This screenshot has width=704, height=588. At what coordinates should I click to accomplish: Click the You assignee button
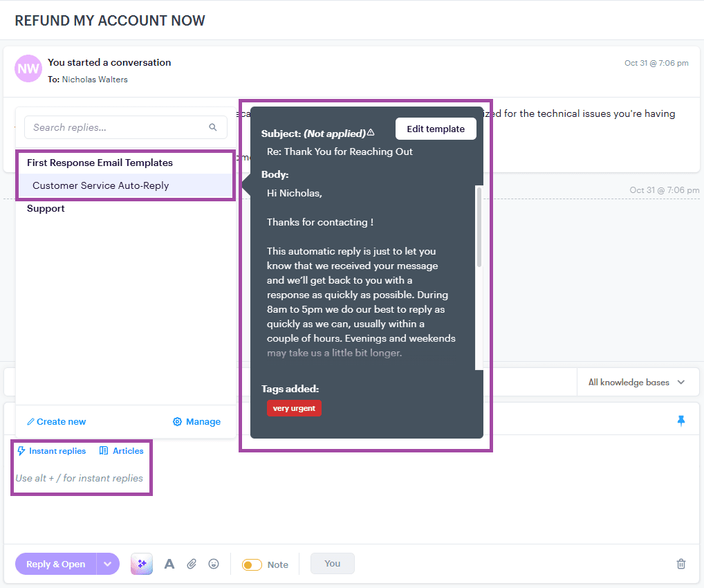click(x=332, y=564)
